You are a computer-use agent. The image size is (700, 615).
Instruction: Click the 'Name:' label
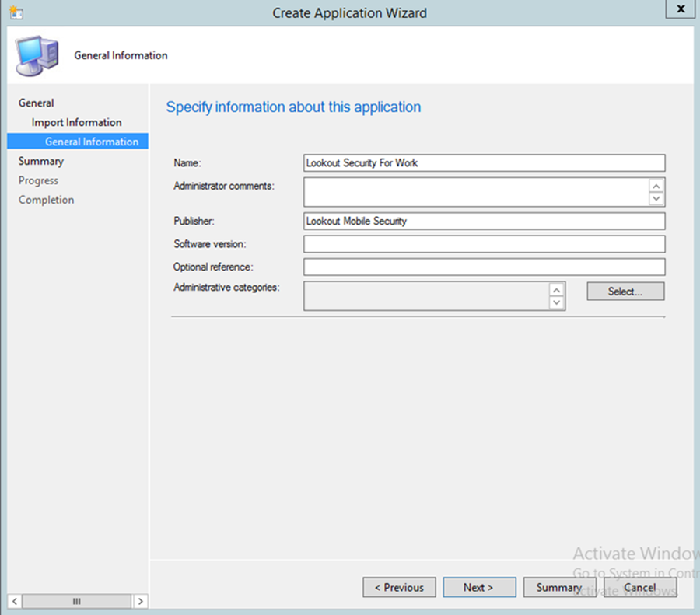[187, 163]
